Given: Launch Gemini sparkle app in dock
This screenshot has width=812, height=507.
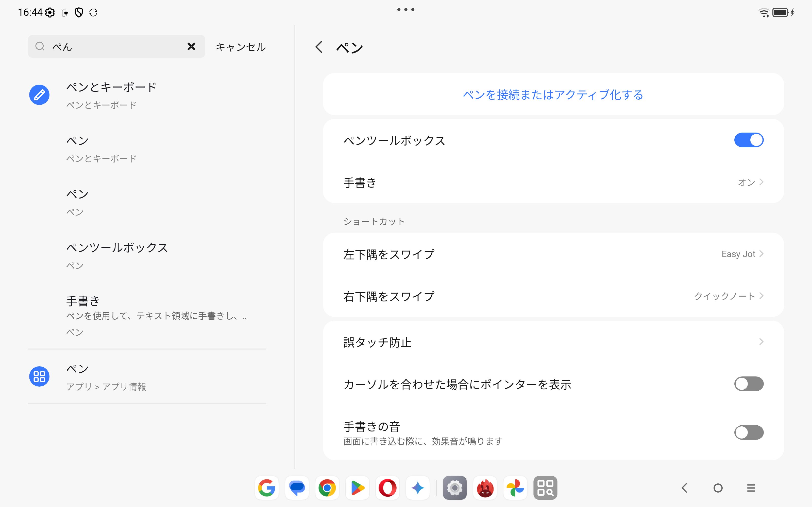Looking at the screenshot, I should click(x=418, y=488).
